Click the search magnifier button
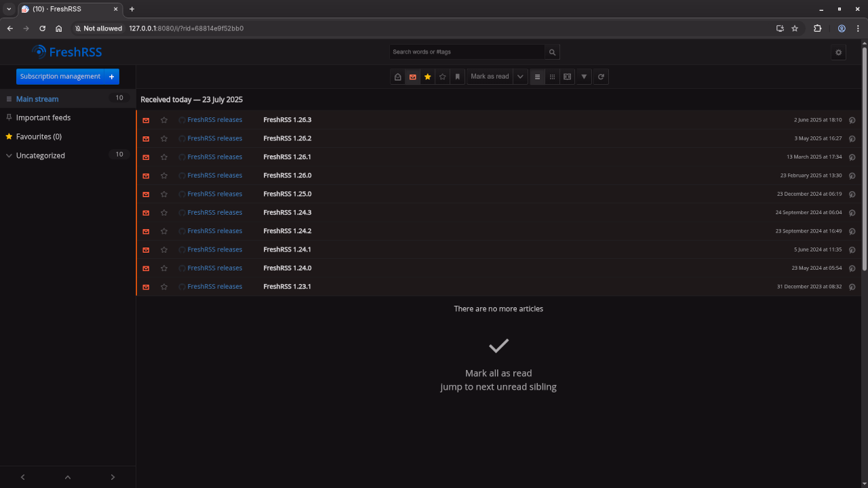Image resolution: width=868 pixels, height=488 pixels. pos(552,52)
